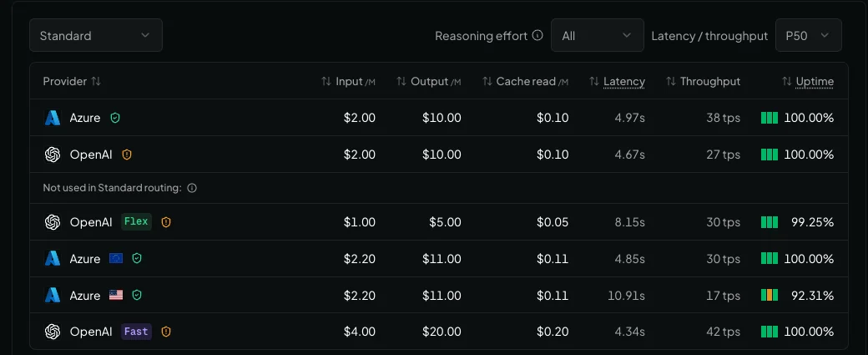Sort by Uptime column header

[808, 81]
